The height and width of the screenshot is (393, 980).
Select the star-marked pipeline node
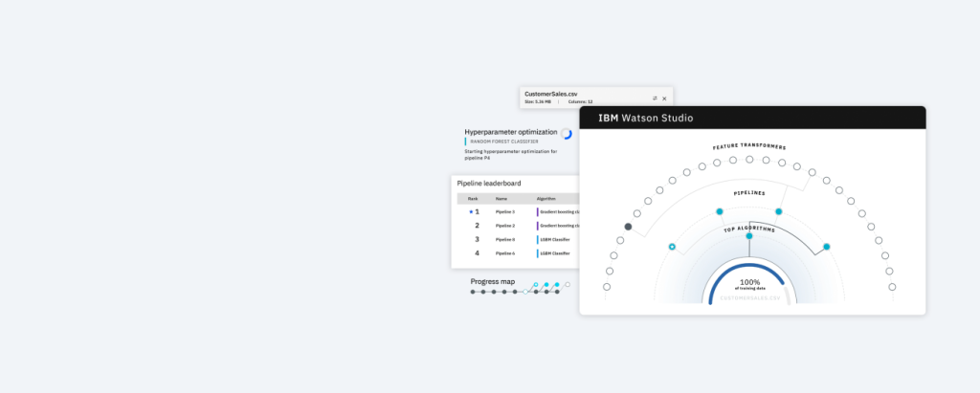(672, 247)
